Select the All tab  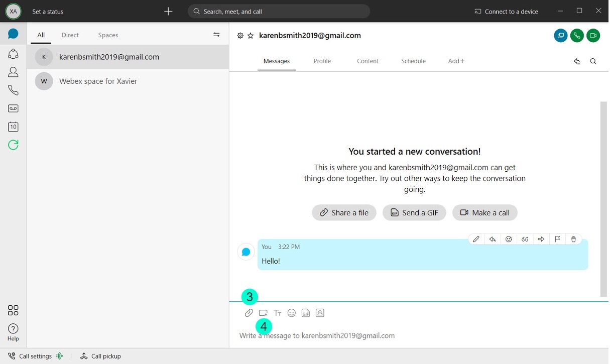pos(41,35)
